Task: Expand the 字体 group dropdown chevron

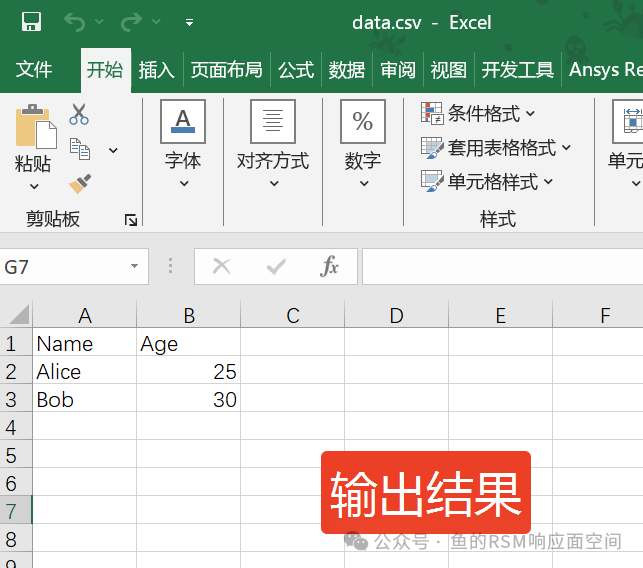Action: click(x=184, y=183)
